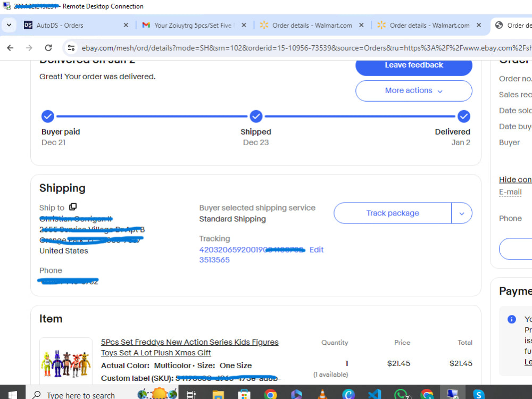Open 5Pcs Set Freddys item listing link
Image resolution: width=532 pixels, height=399 pixels.
pos(190,347)
